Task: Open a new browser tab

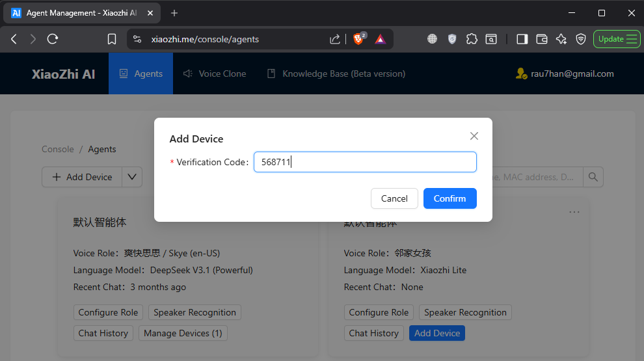Action: tap(174, 13)
